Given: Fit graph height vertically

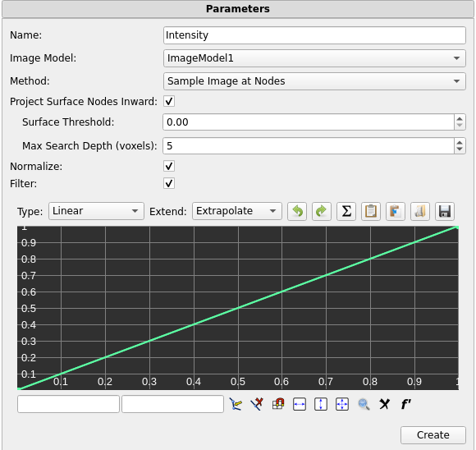Looking at the screenshot, I should click(x=321, y=404).
